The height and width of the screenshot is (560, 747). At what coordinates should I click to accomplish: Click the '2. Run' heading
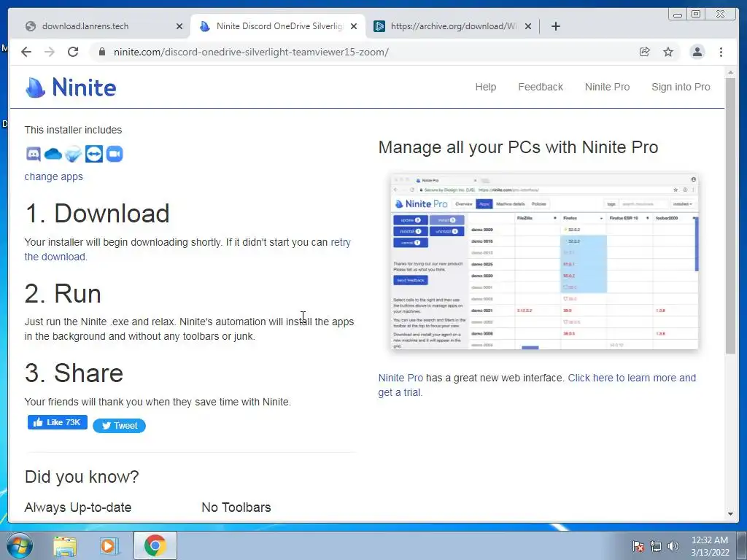pyautogui.click(x=63, y=293)
